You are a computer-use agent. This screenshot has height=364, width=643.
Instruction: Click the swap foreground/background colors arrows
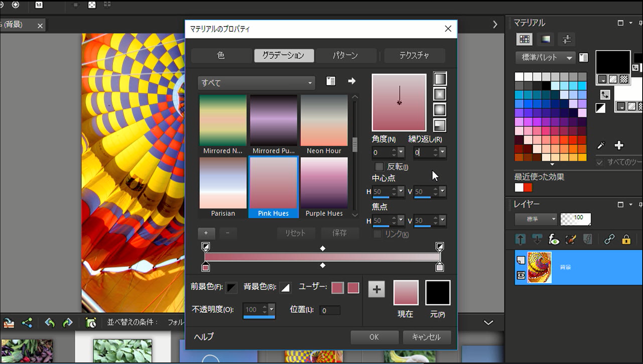pyautogui.click(x=605, y=94)
